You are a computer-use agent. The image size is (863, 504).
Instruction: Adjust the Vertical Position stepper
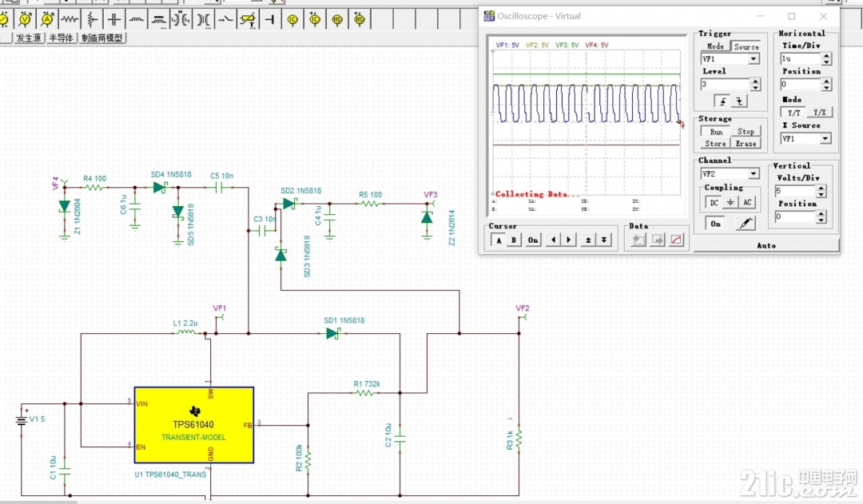(821, 216)
